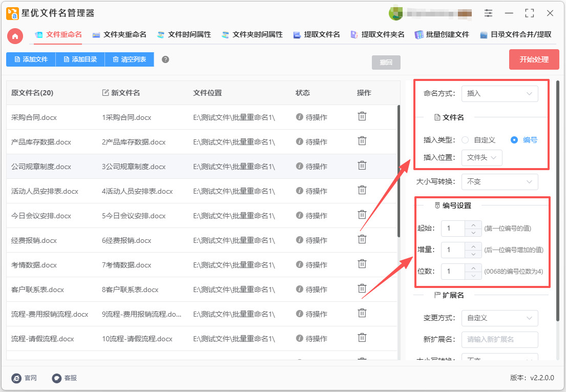Click the settings panel vertical scrollbar

click(558, 201)
